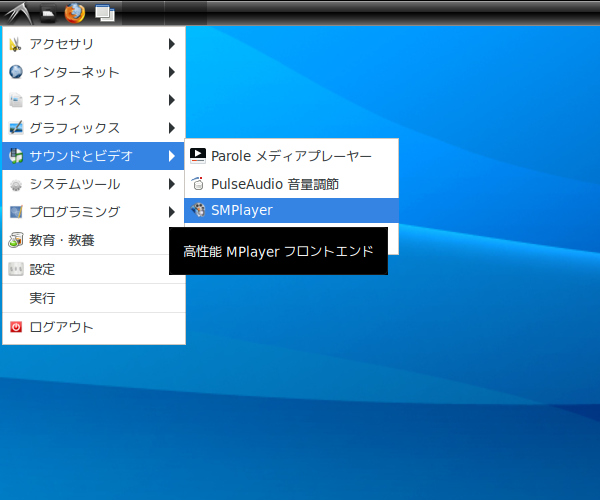Open the アクセサリ menu entry
Image resolution: width=600 pixels, height=500 pixels.
94,44
